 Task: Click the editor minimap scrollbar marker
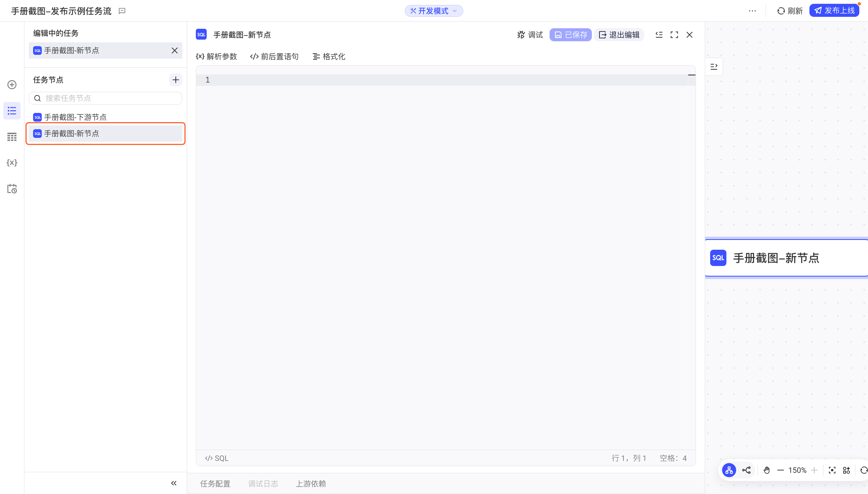692,75
